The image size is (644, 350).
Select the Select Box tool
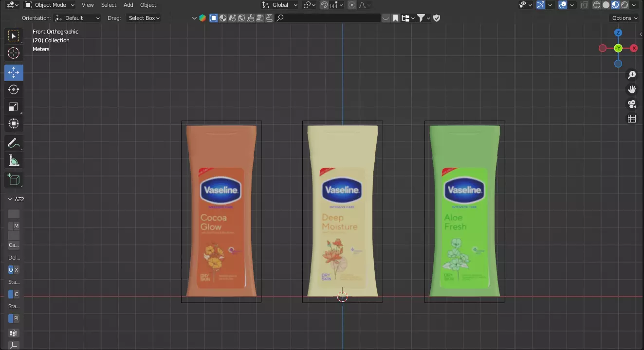point(14,36)
